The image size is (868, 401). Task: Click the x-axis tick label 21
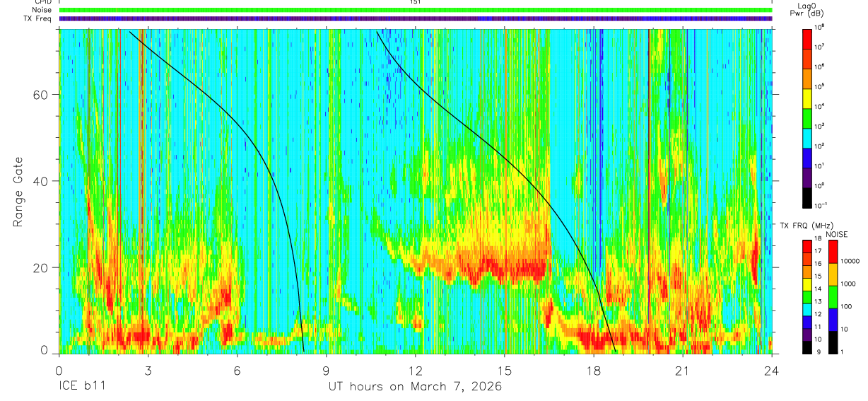[682, 370]
